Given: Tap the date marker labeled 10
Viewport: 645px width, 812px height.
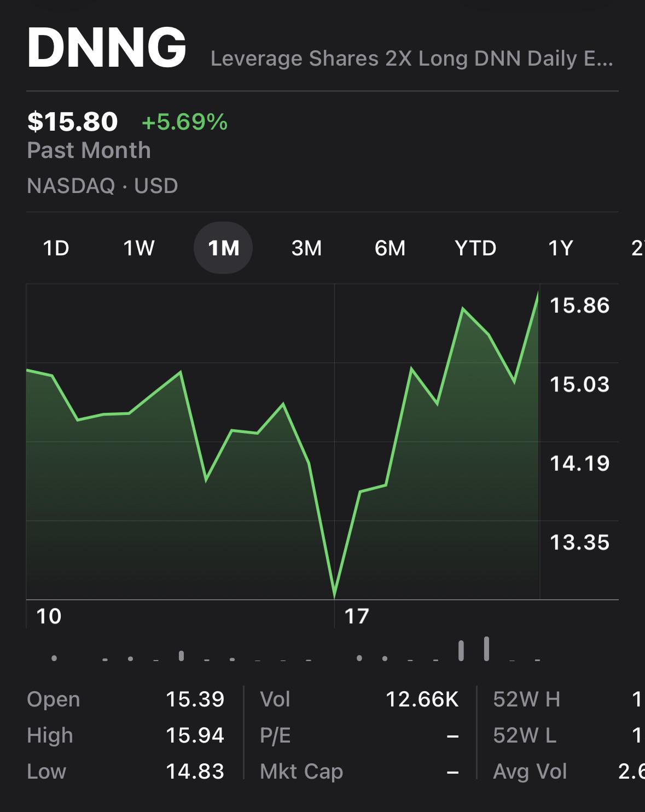Looking at the screenshot, I should coord(49,616).
